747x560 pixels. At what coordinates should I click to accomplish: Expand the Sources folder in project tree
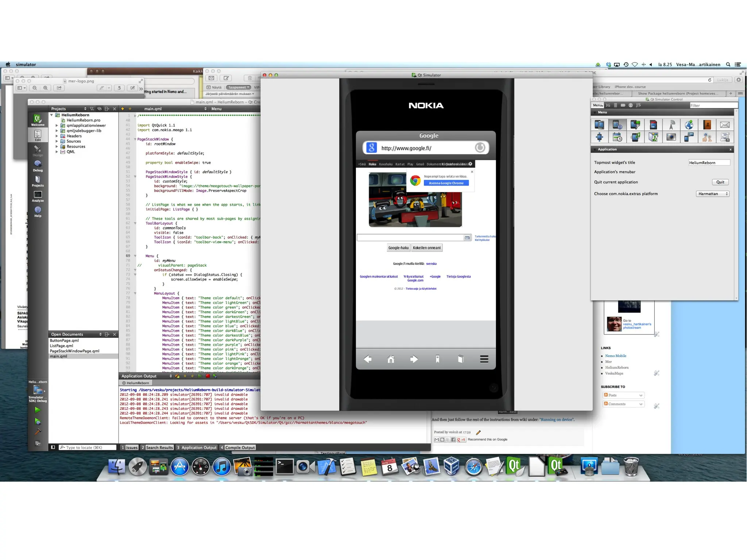57,141
